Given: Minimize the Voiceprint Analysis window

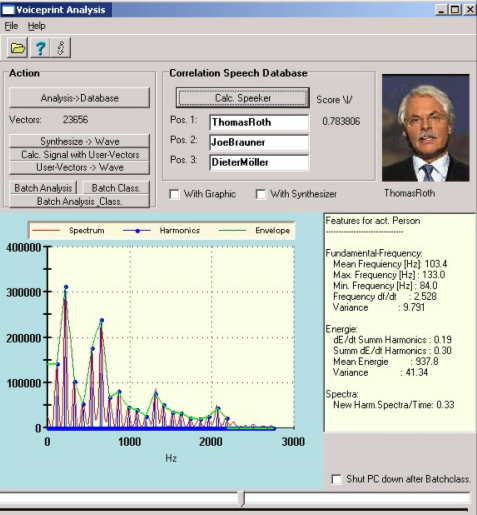Looking at the screenshot, I should [x=441, y=10].
